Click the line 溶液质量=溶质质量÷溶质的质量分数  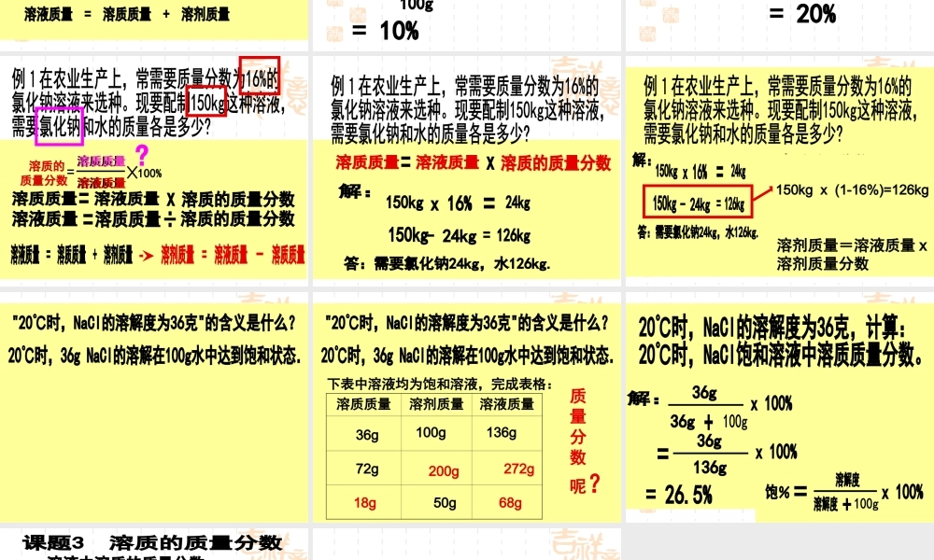[x=153, y=219]
